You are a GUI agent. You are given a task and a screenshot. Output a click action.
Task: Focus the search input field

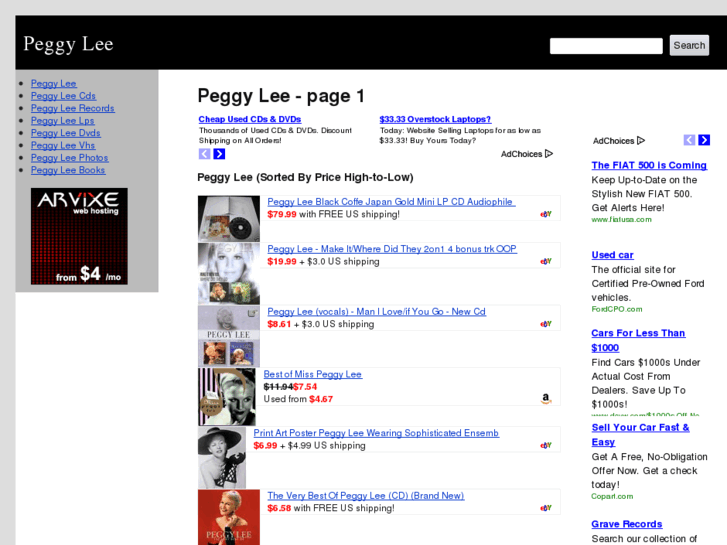606,46
